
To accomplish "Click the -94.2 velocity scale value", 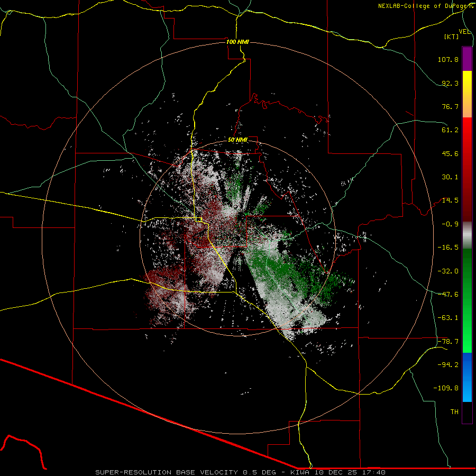I will pos(448,365).
